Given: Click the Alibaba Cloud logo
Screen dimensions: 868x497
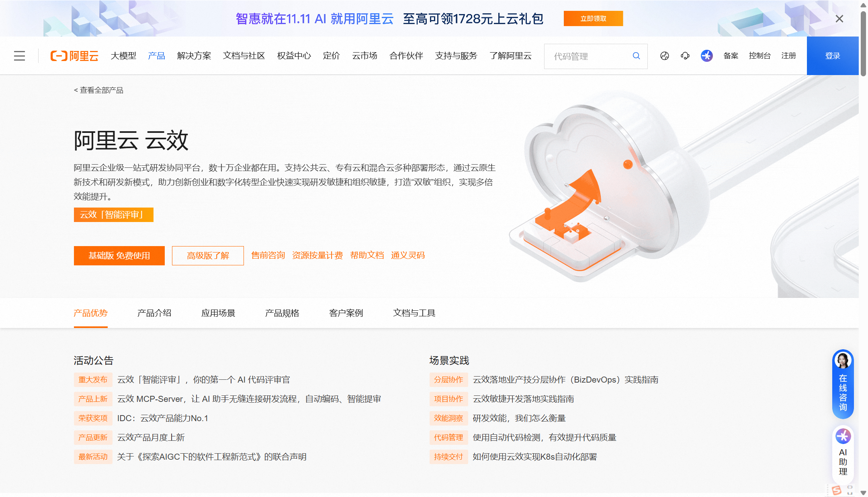Looking at the screenshot, I should click(74, 56).
